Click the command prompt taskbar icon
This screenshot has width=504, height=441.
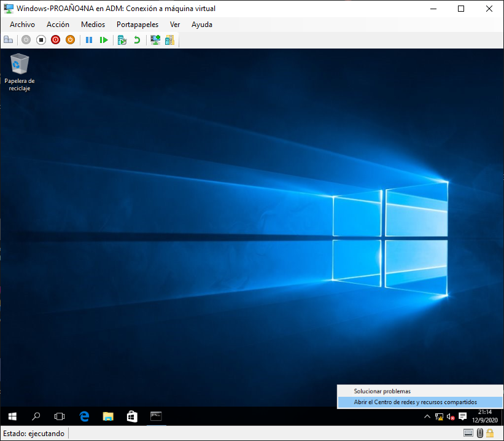(x=156, y=416)
